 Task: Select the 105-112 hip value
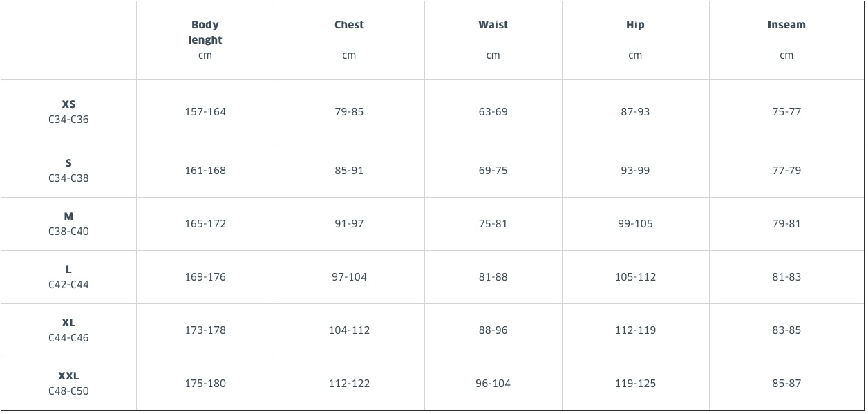tap(635, 277)
